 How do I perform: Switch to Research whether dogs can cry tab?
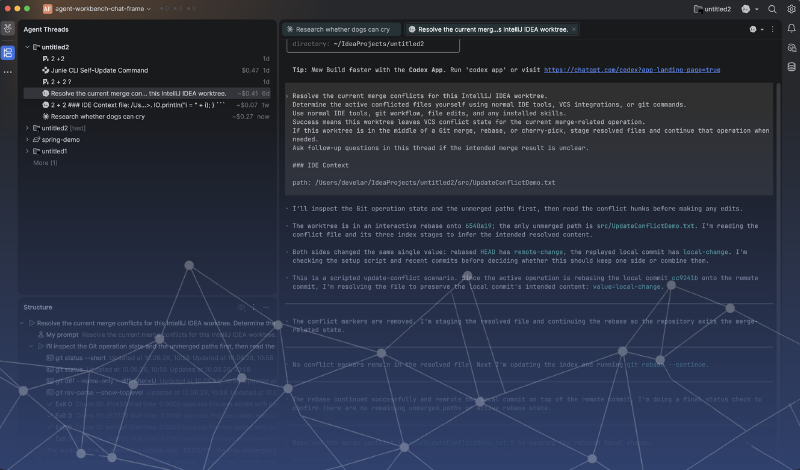point(341,30)
